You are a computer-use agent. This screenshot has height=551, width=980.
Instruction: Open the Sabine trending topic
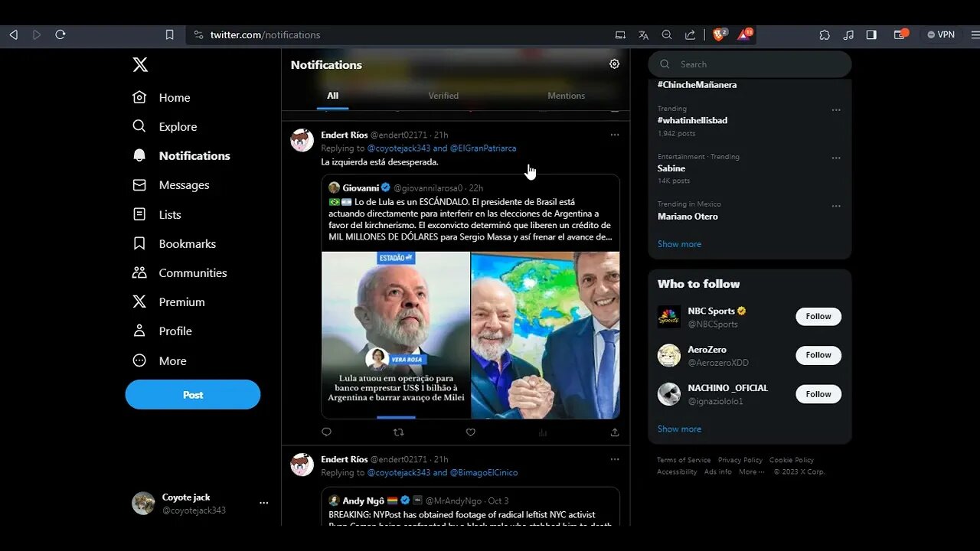(671, 168)
